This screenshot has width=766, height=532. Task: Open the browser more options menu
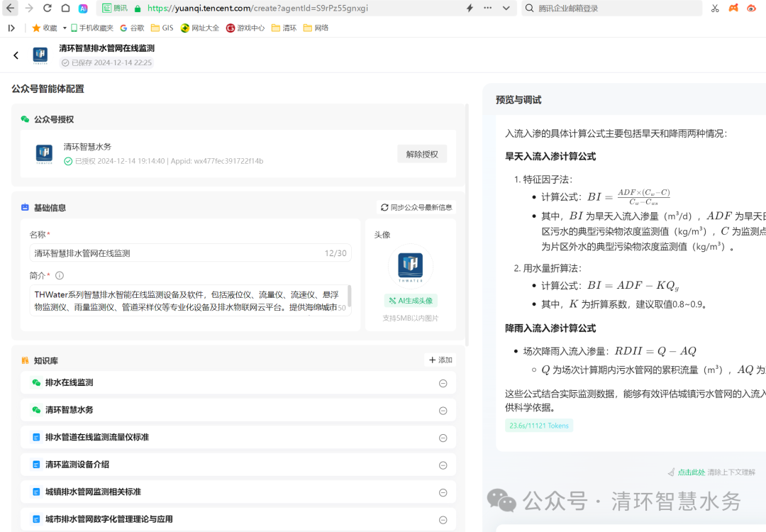click(487, 8)
